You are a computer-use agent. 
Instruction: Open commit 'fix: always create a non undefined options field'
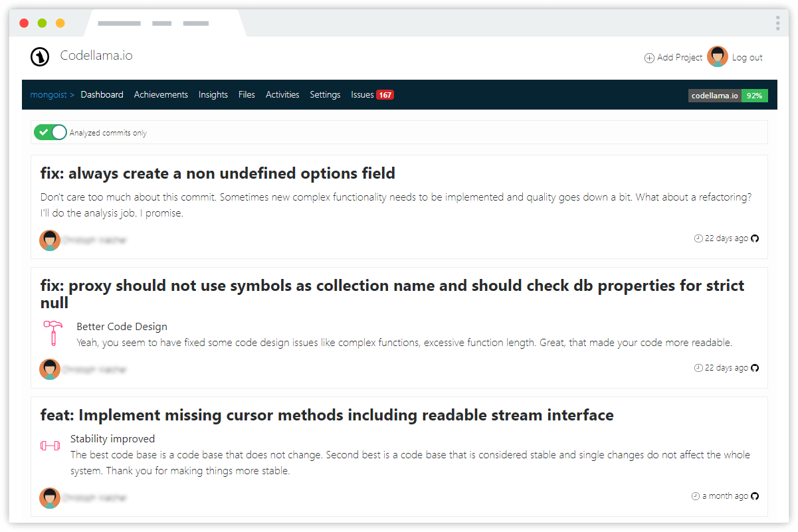(218, 173)
